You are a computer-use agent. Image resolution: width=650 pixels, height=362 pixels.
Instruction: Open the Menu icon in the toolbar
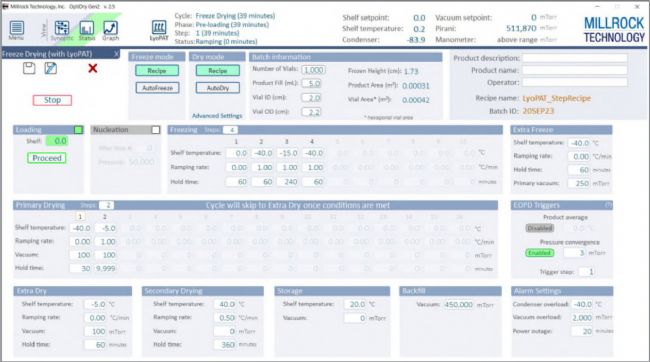coord(17,30)
